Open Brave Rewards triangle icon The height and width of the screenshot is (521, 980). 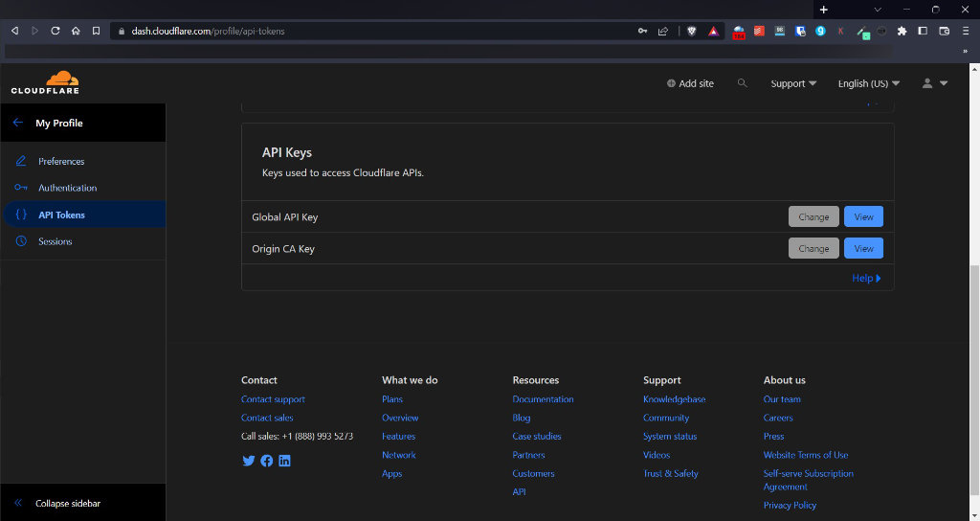click(x=713, y=31)
